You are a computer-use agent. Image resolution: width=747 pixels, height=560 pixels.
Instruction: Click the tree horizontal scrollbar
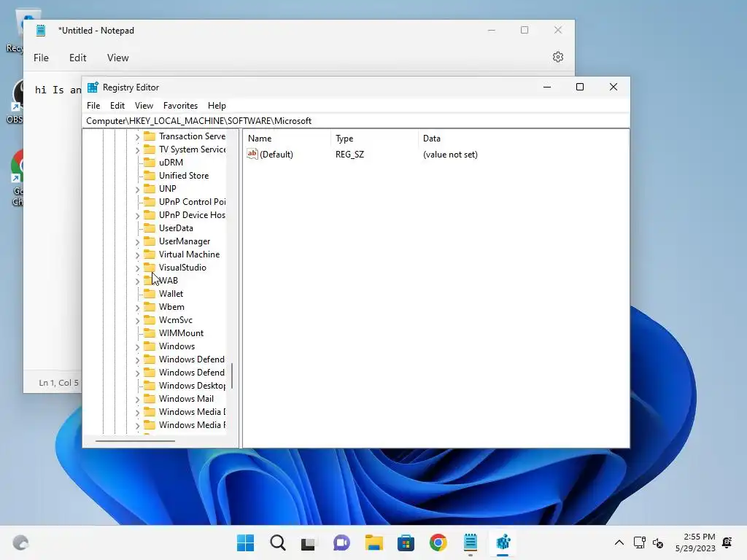click(x=135, y=441)
